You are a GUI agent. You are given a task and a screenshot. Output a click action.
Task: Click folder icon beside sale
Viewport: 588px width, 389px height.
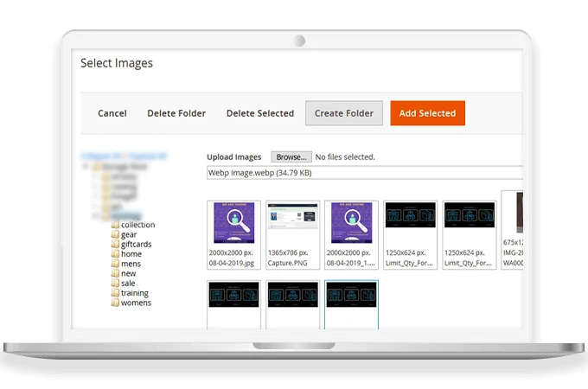[x=115, y=283]
